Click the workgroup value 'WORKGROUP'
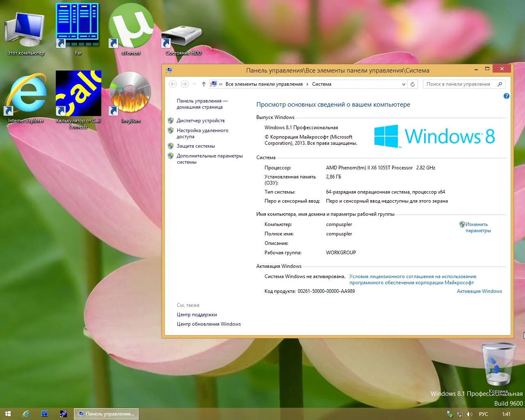The height and width of the screenshot is (420, 525). pyautogui.click(x=341, y=253)
